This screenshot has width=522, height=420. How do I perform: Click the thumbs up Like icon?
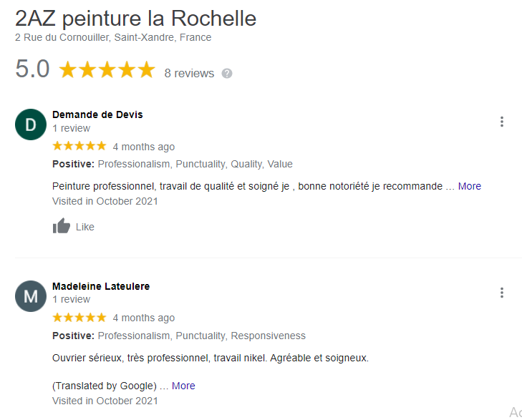(x=62, y=227)
